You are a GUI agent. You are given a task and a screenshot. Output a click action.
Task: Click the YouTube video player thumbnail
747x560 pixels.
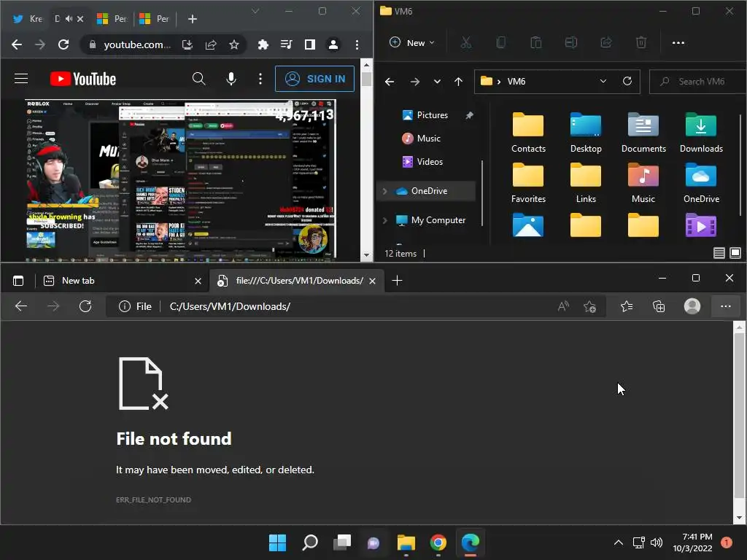181,179
